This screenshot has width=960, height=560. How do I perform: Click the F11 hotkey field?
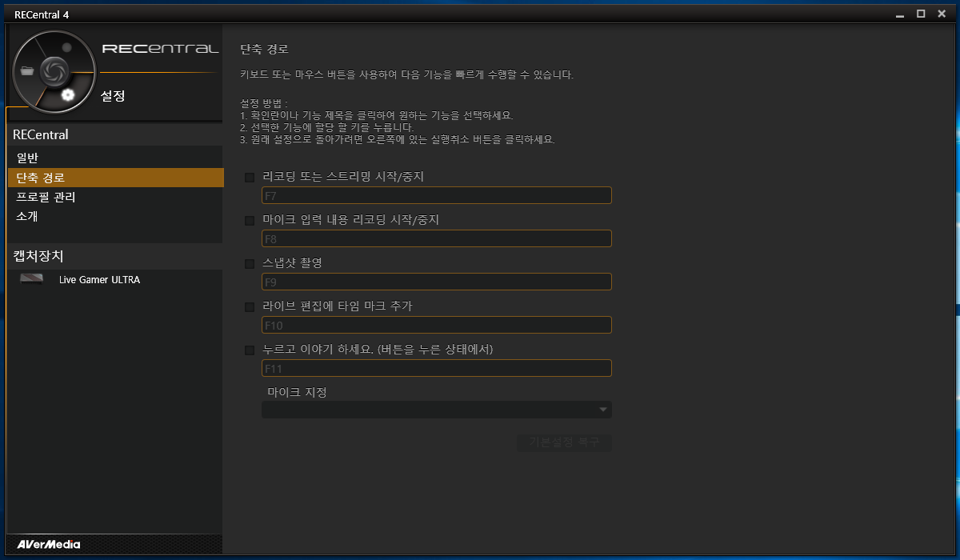coord(437,368)
